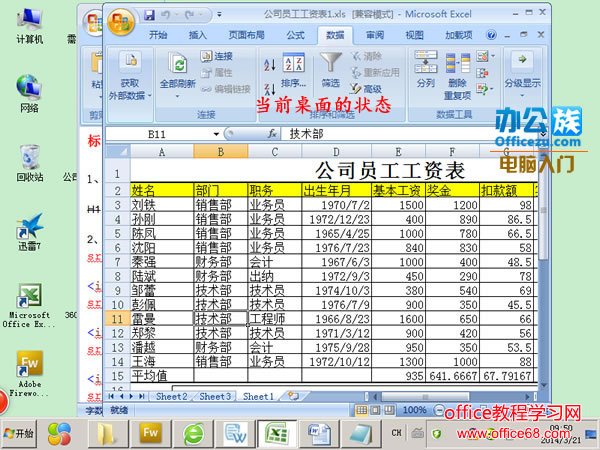Click the vertical scrollbar down arrow
Viewport: 600px width, 450px height.
pyautogui.click(x=544, y=385)
